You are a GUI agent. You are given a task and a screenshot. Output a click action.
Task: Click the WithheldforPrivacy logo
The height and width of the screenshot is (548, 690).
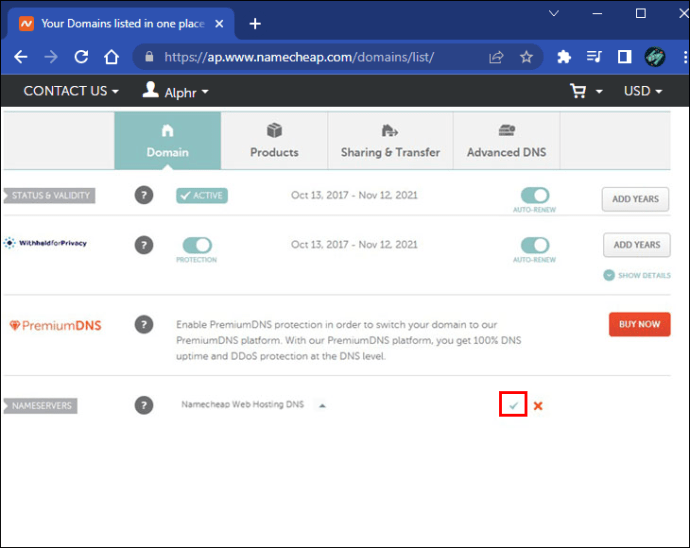(45, 243)
